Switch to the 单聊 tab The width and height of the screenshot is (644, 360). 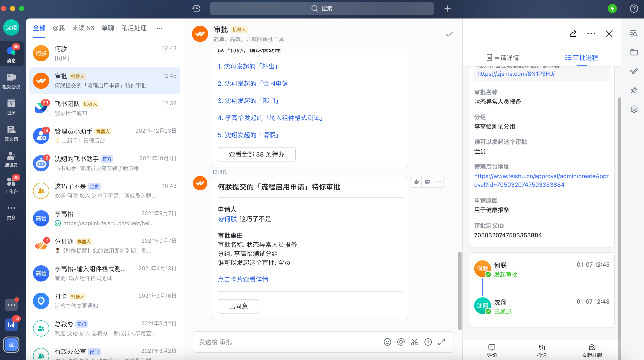pos(108,28)
